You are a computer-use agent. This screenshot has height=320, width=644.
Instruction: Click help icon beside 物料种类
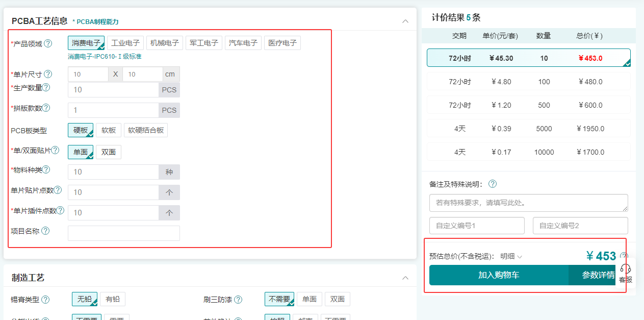(46, 169)
